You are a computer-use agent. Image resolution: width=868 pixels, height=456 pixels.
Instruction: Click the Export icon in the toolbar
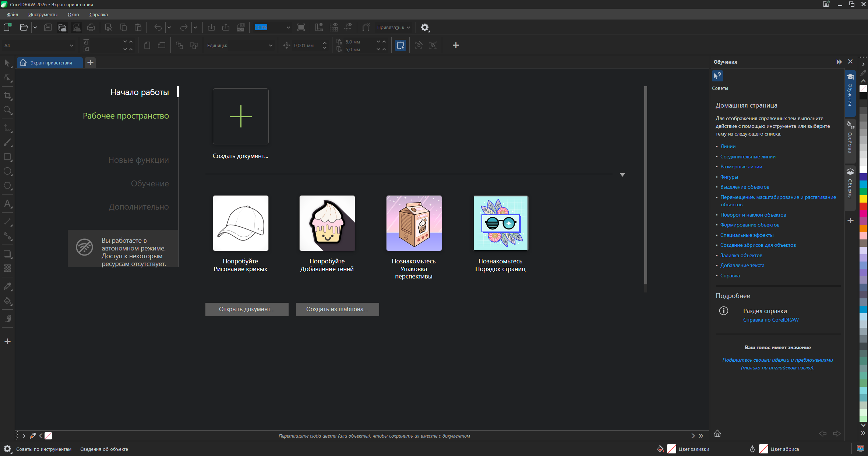pos(226,27)
